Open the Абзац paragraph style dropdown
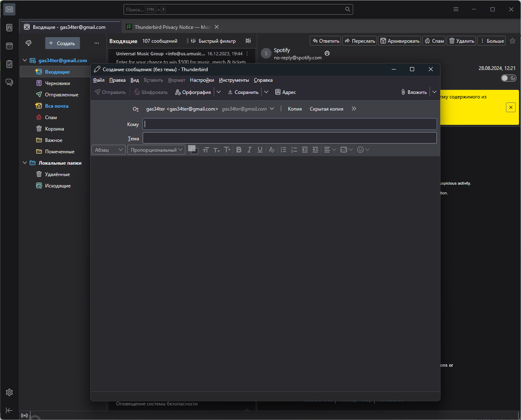 pos(109,150)
